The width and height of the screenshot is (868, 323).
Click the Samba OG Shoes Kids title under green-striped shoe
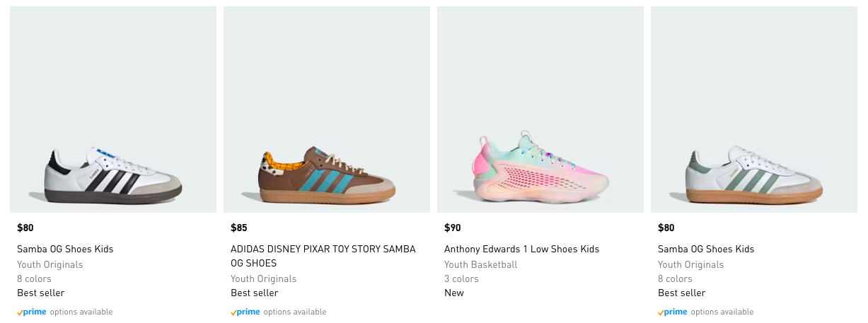pos(706,249)
